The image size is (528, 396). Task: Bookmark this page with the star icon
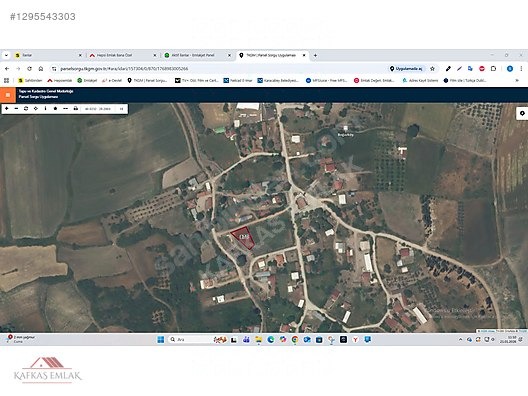[x=432, y=69]
